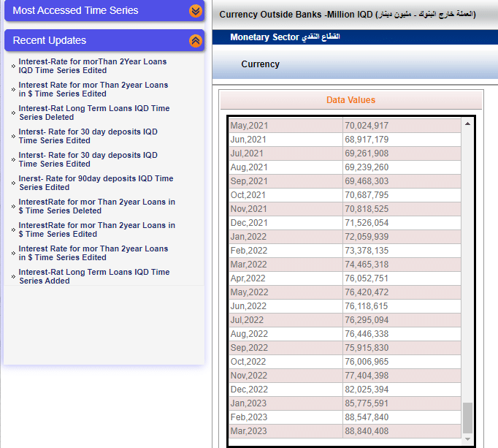Click the Recent Updates title
Screen dimensions: 498x448
50,41
